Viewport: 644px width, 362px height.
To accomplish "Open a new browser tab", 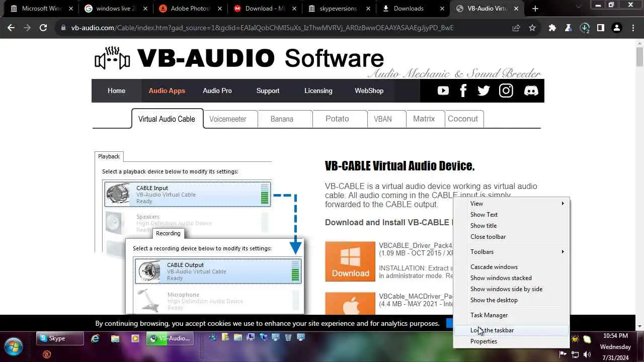I will (x=535, y=9).
